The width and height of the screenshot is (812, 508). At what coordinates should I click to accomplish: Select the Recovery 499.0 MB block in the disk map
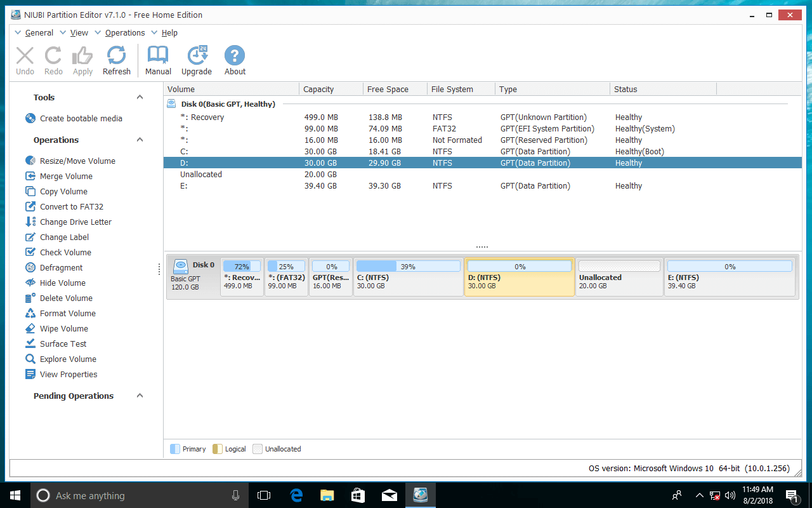point(242,277)
